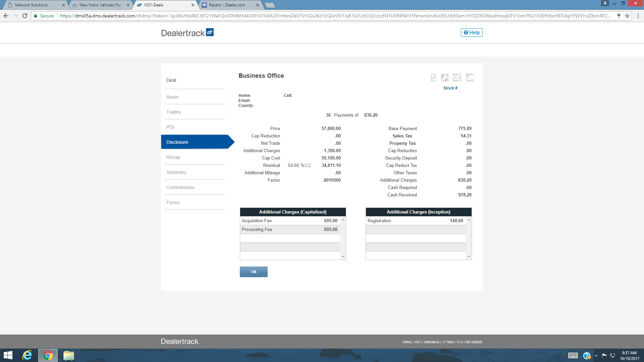The height and width of the screenshot is (362, 644).
Task: Open Action Center flag icon
Action: coord(604,356)
